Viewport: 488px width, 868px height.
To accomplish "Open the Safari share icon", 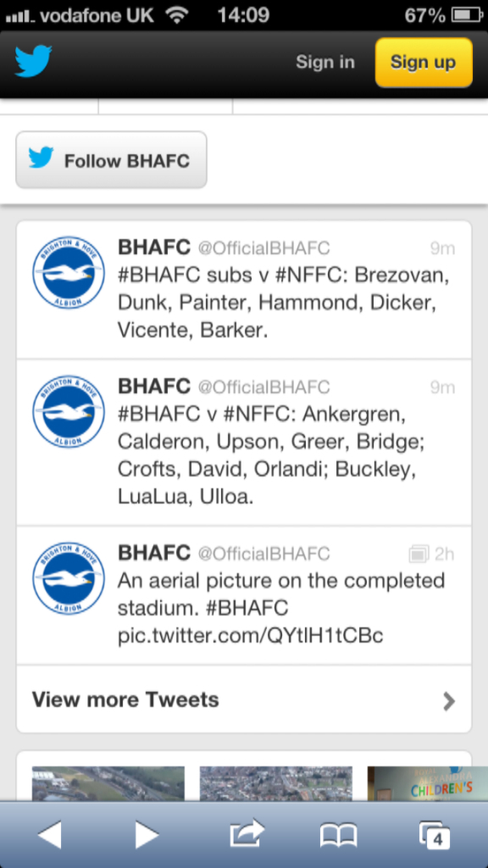I will 247,833.
